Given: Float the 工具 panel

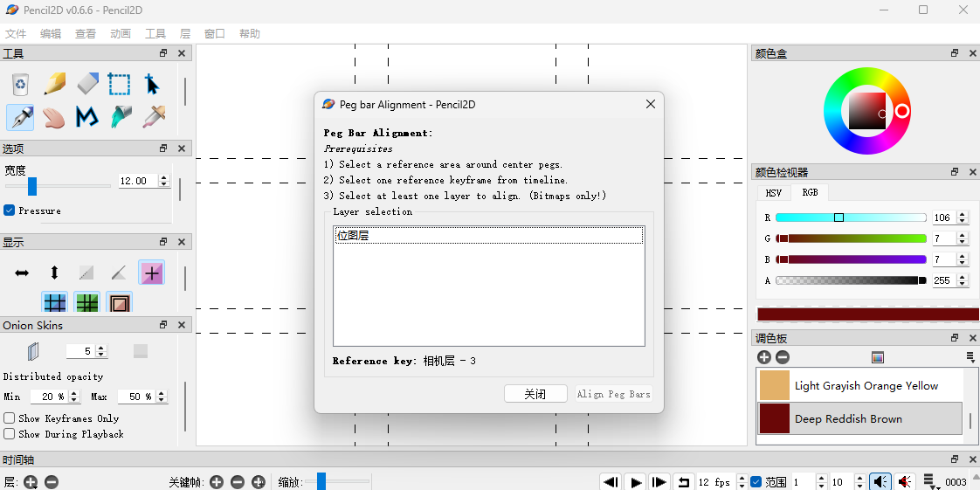Looking at the screenshot, I should point(163,54).
